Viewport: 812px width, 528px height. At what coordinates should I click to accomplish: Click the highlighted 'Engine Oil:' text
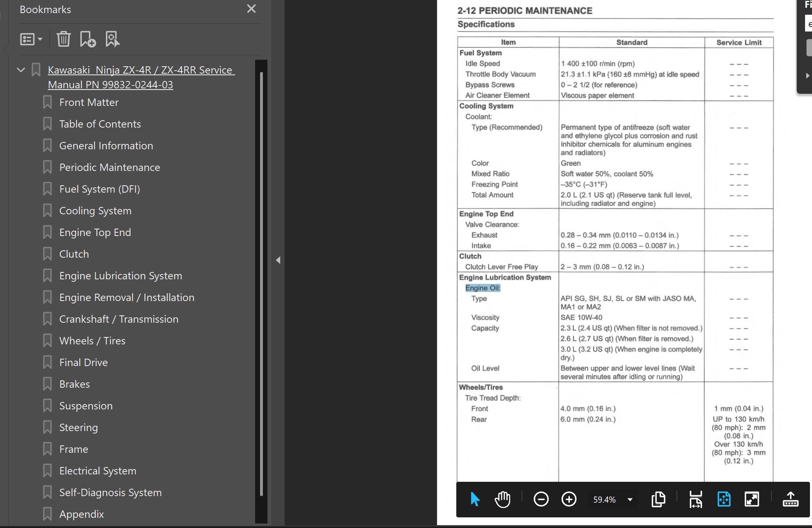click(x=482, y=288)
